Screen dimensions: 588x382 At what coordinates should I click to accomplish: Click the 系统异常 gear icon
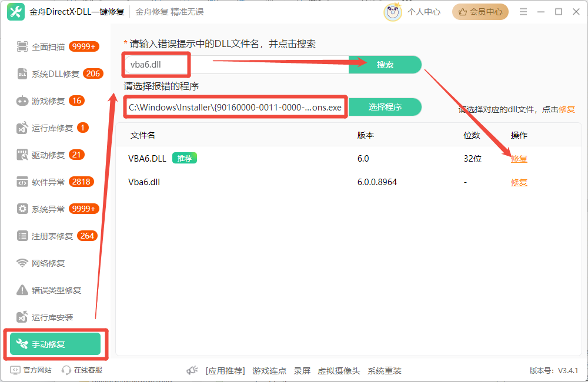point(22,209)
